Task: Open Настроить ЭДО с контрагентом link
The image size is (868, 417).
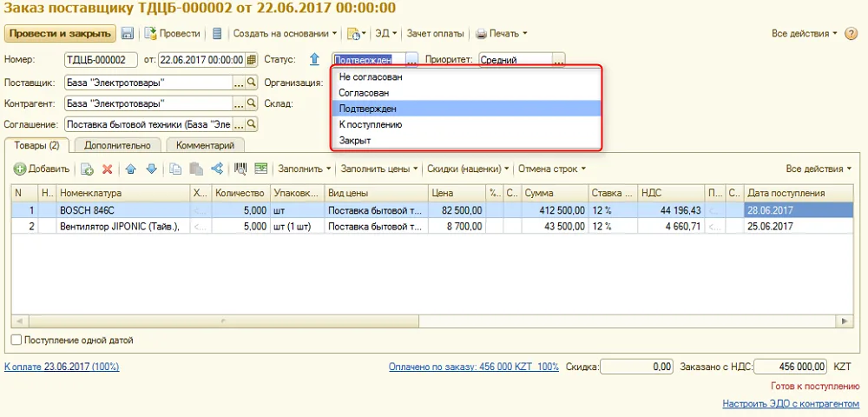Action: [x=791, y=404]
